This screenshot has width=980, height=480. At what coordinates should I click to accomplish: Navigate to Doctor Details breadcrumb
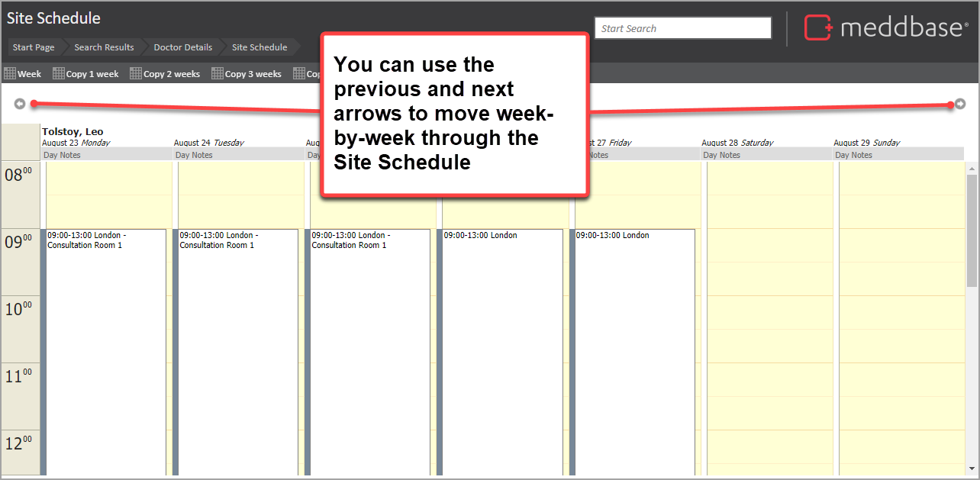click(183, 47)
